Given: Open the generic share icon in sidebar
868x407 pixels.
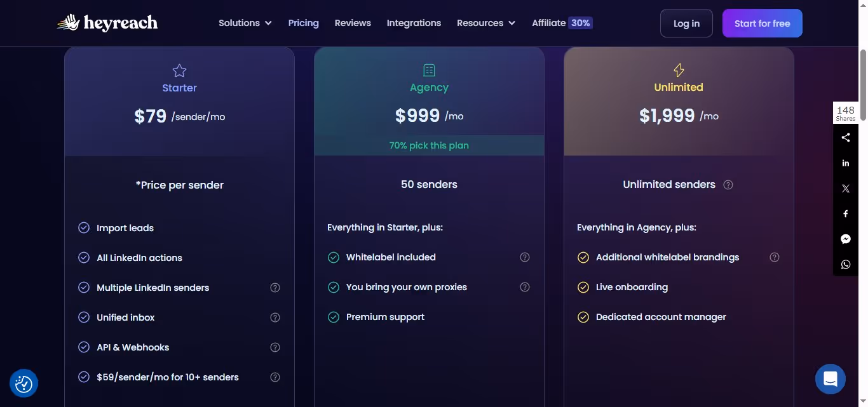Looking at the screenshot, I should point(845,137).
